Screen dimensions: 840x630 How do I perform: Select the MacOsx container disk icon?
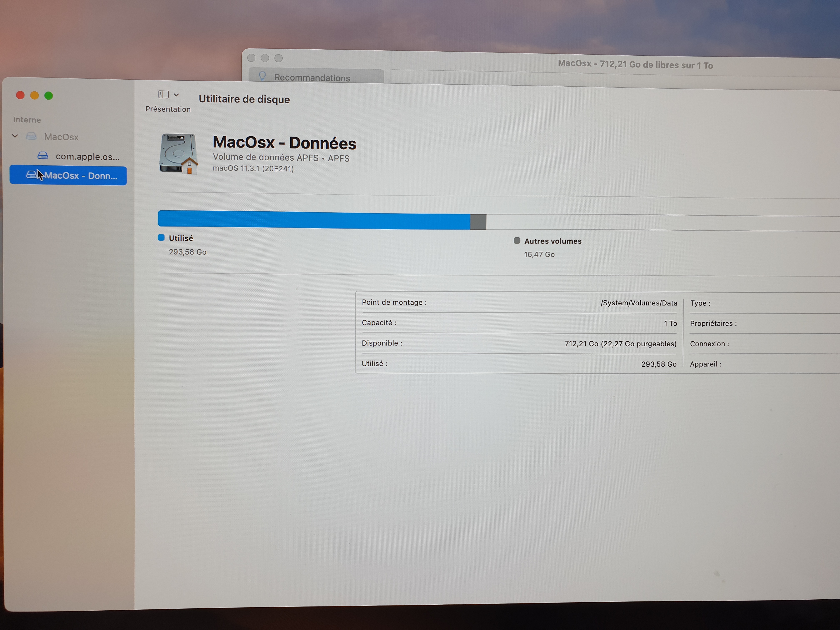point(31,136)
